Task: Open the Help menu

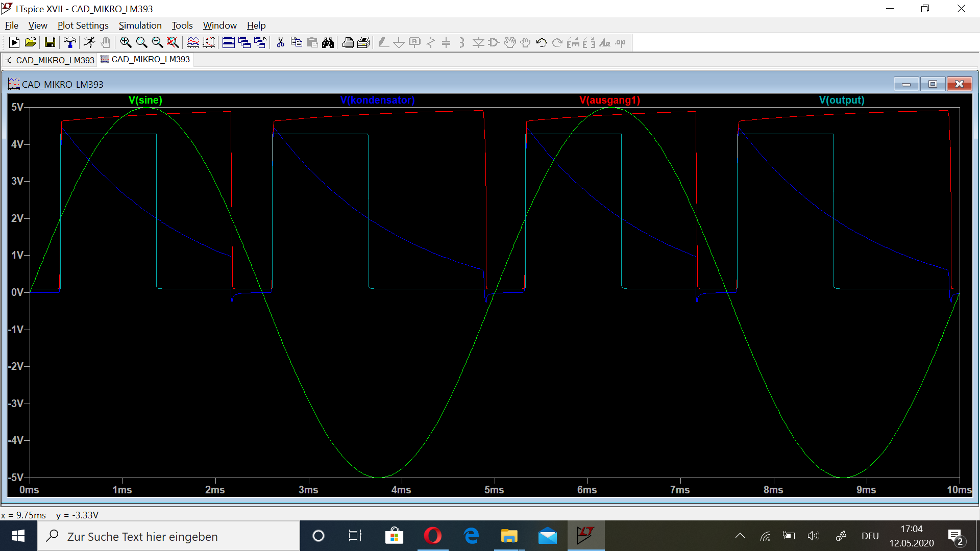Action: pyautogui.click(x=256, y=26)
